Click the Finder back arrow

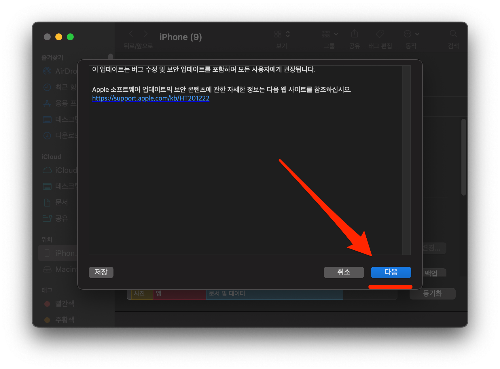(x=131, y=34)
